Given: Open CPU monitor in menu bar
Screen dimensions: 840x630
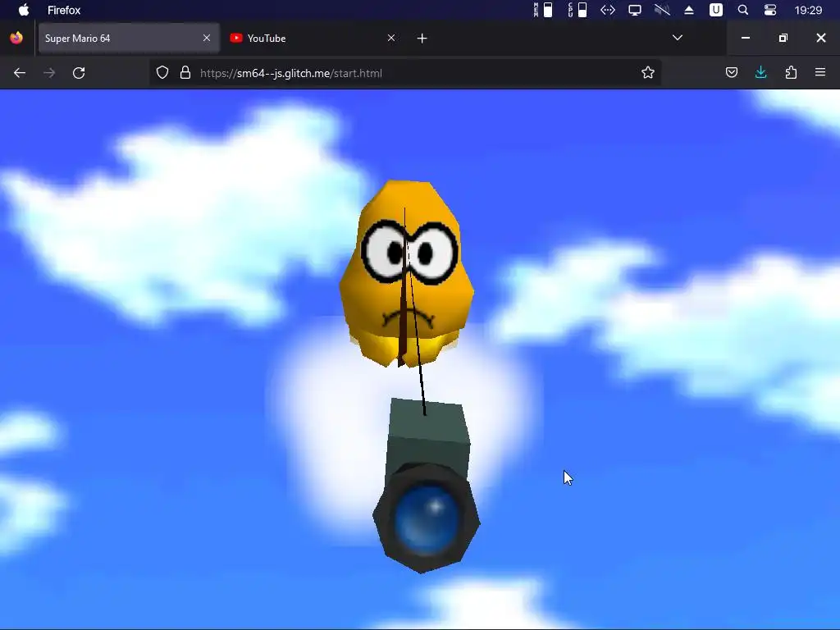Looking at the screenshot, I should [577, 10].
